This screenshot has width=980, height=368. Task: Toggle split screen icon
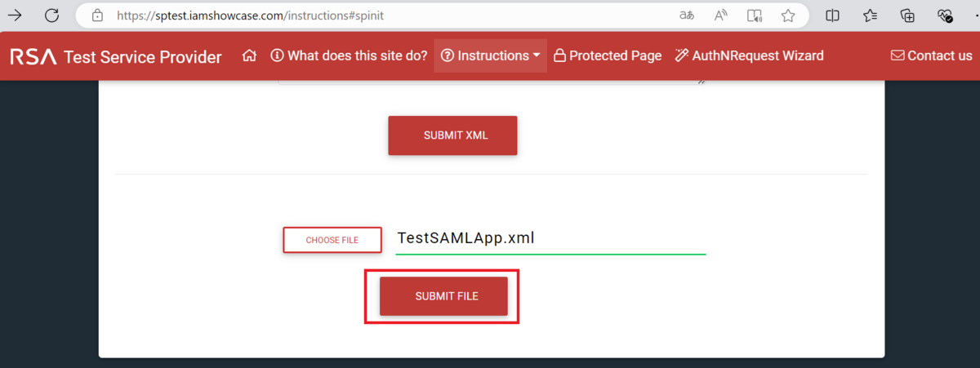pyautogui.click(x=832, y=15)
